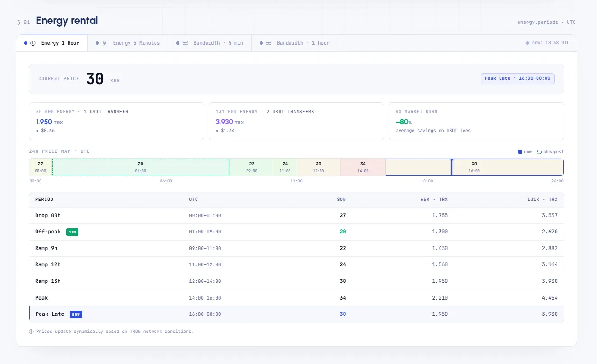
Task: Click the bandwidth icon on the 1 hour tab
Action: (268, 43)
